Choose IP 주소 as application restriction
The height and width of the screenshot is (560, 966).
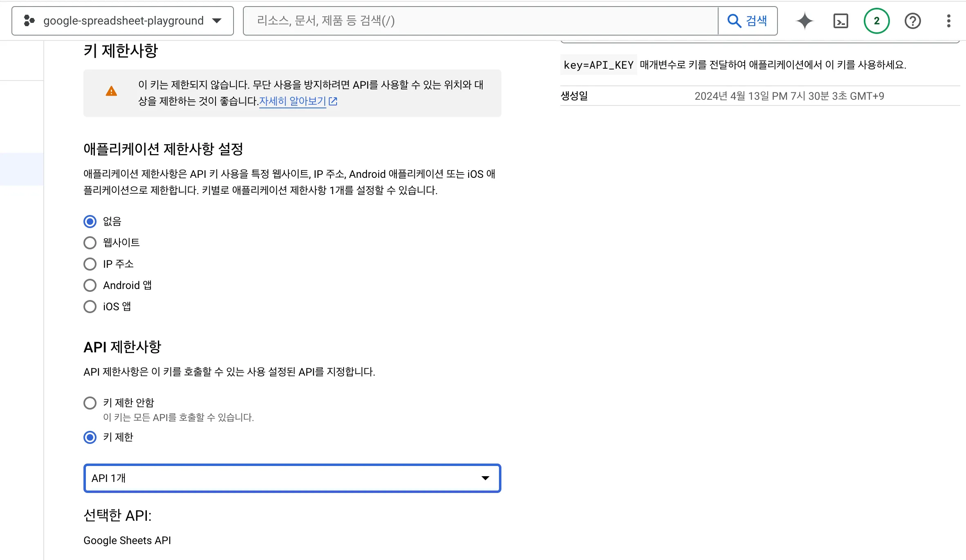90,264
